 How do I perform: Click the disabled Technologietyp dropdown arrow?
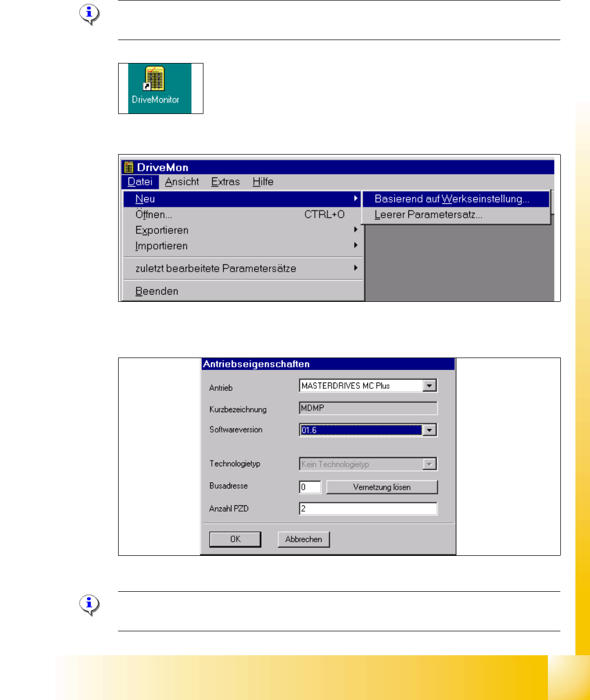(429, 464)
